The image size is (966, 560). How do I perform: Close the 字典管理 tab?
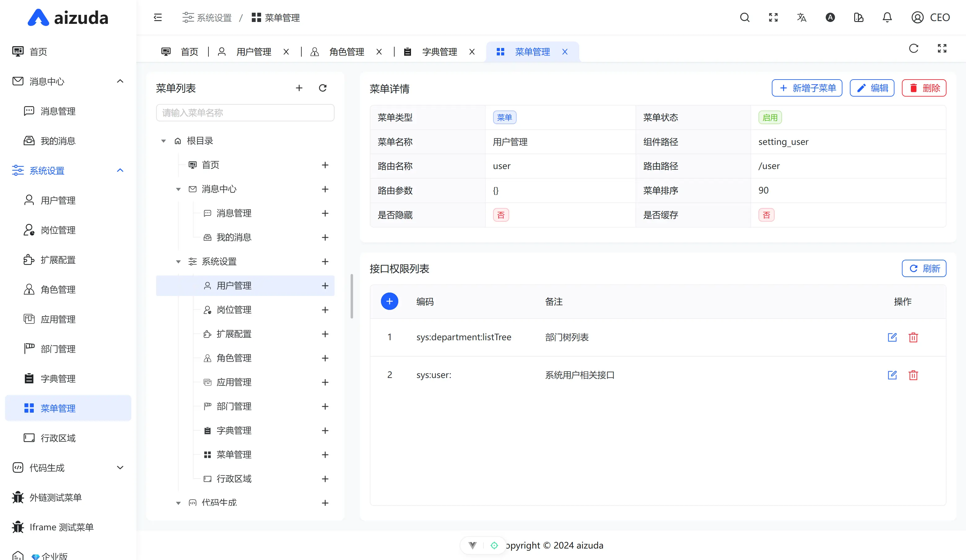point(472,52)
